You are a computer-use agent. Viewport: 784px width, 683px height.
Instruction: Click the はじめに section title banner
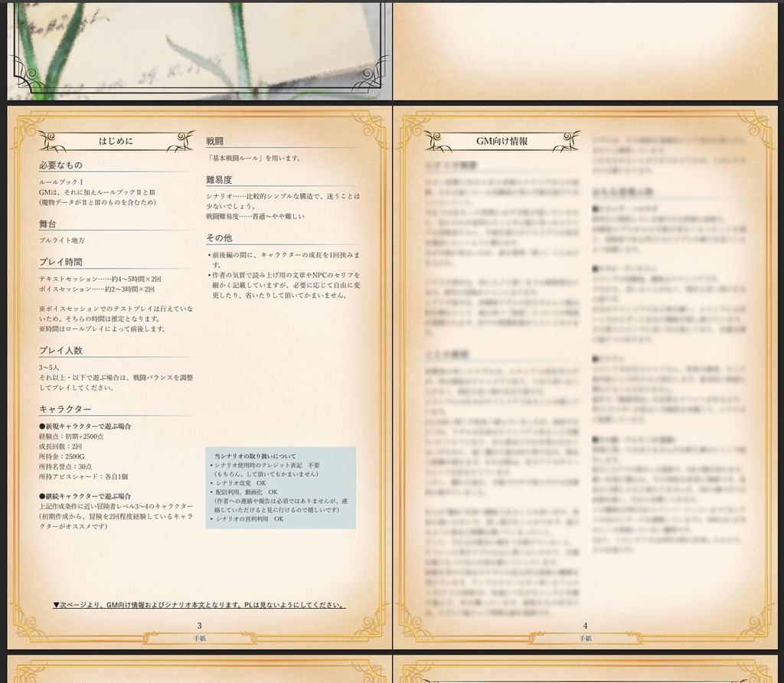116,141
